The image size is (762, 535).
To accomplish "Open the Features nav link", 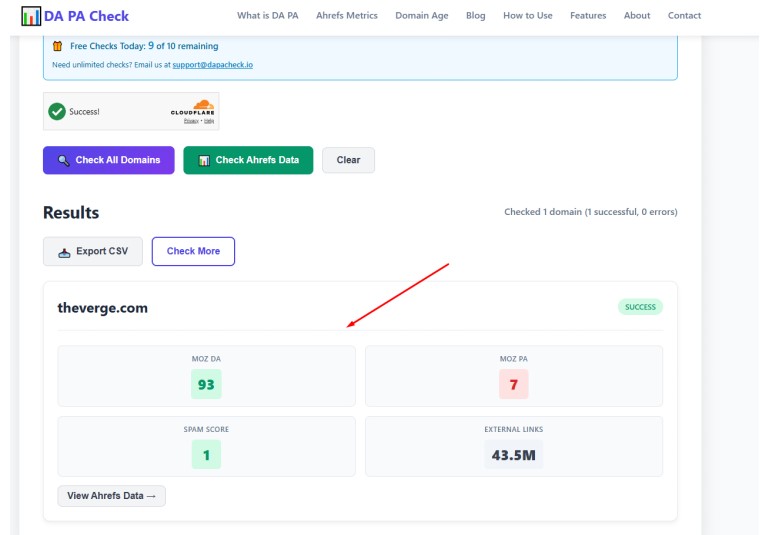I will (588, 16).
